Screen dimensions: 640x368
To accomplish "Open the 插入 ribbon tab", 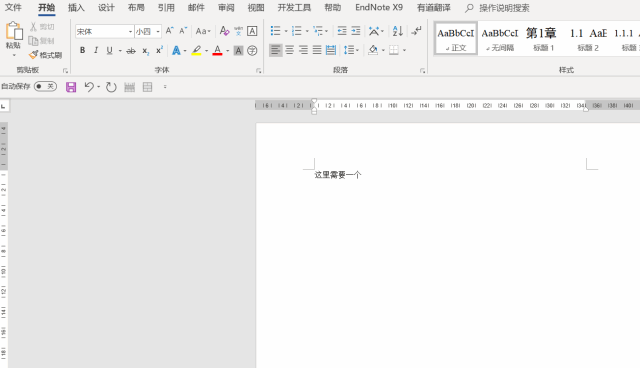I will (x=76, y=8).
